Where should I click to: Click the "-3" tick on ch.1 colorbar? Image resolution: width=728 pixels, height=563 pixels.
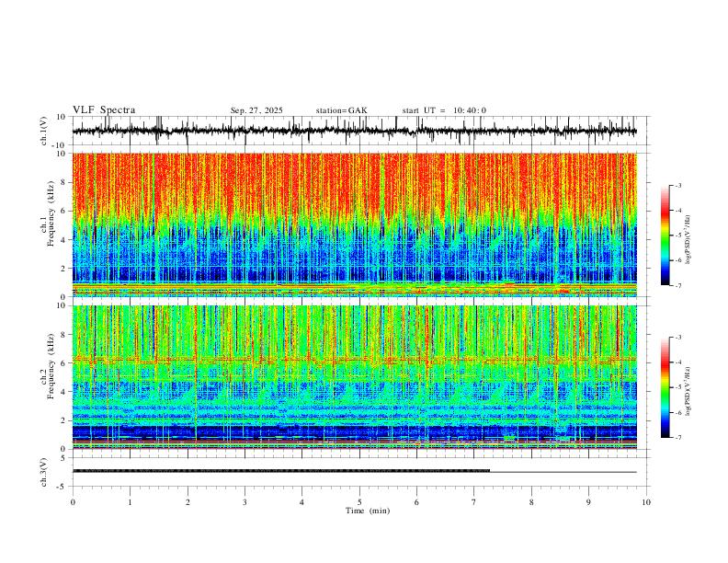[677, 185]
